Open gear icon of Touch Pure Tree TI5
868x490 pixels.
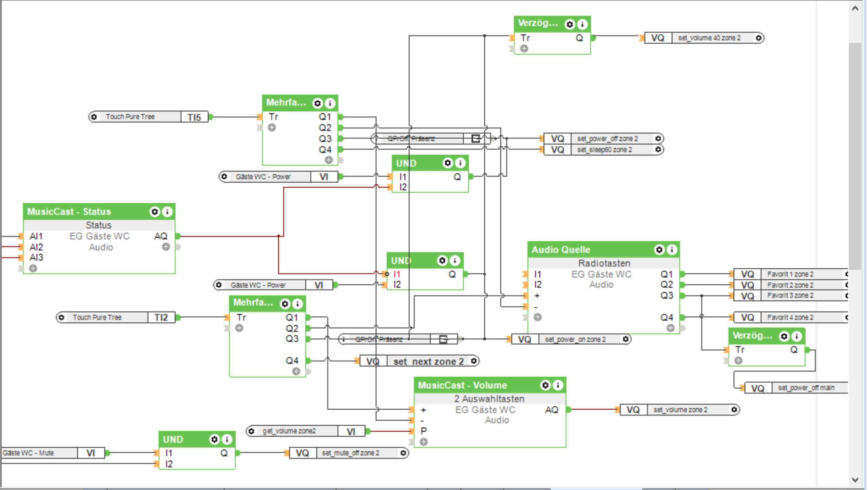click(x=94, y=117)
